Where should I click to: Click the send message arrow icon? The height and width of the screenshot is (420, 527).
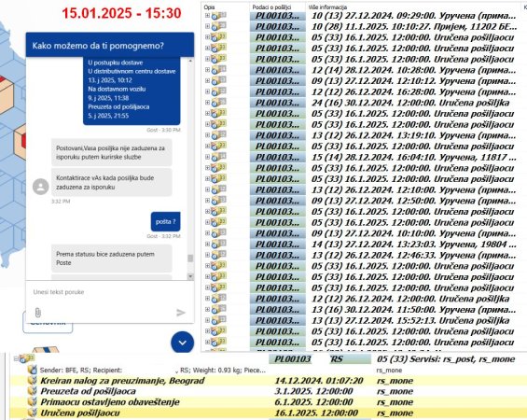click(181, 313)
